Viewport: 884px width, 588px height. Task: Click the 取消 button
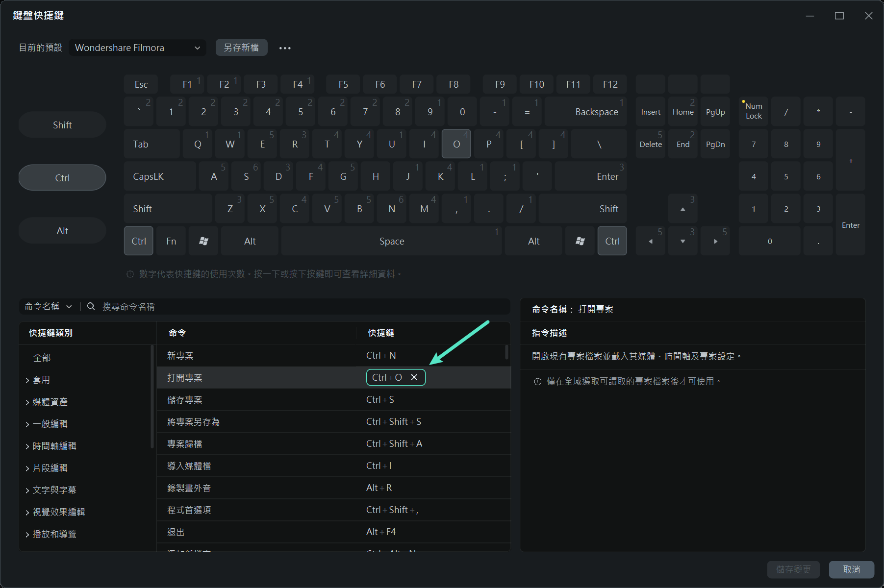[852, 569]
